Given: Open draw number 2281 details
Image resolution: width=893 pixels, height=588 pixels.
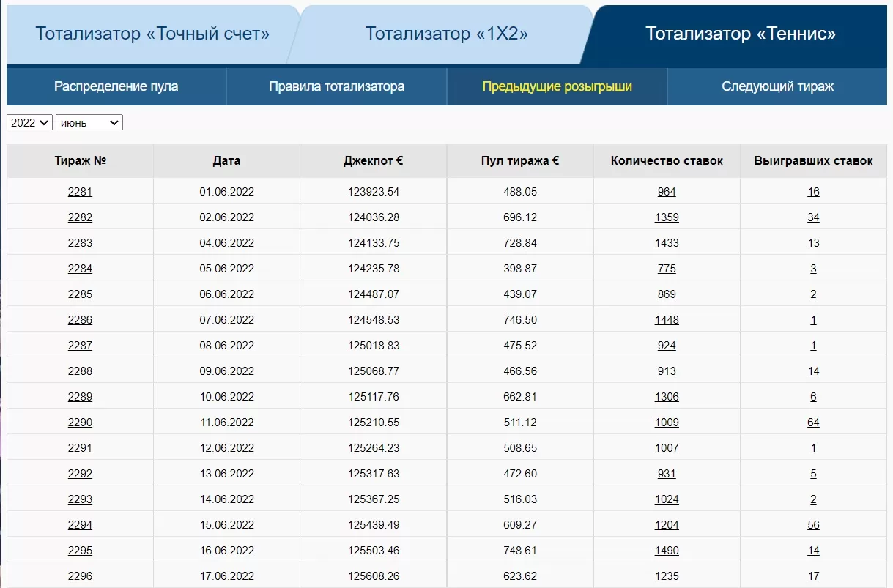Looking at the screenshot, I should pos(80,191).
